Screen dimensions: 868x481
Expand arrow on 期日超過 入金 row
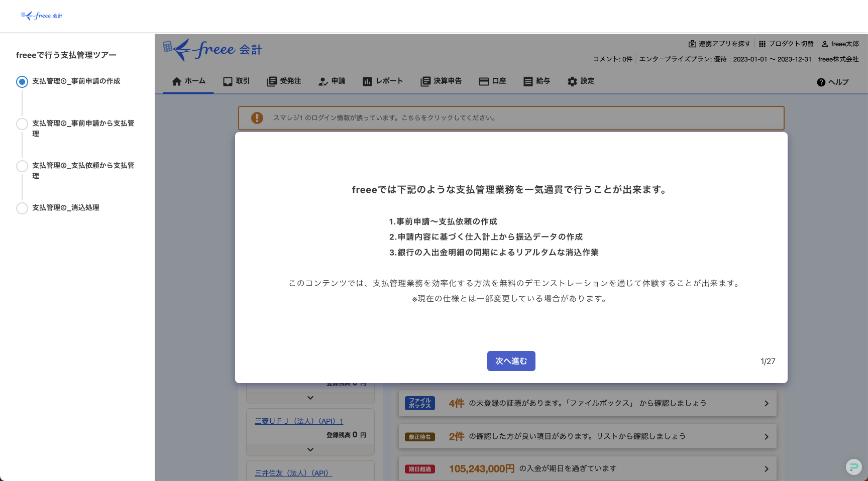point(766,469)
